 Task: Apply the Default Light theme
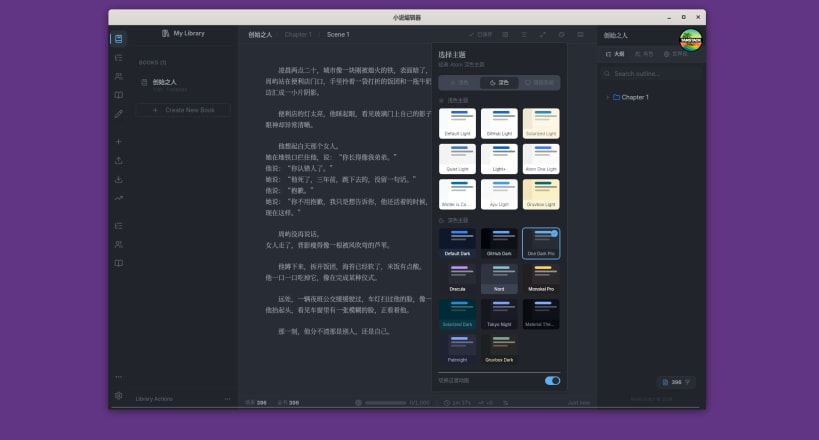458,123
